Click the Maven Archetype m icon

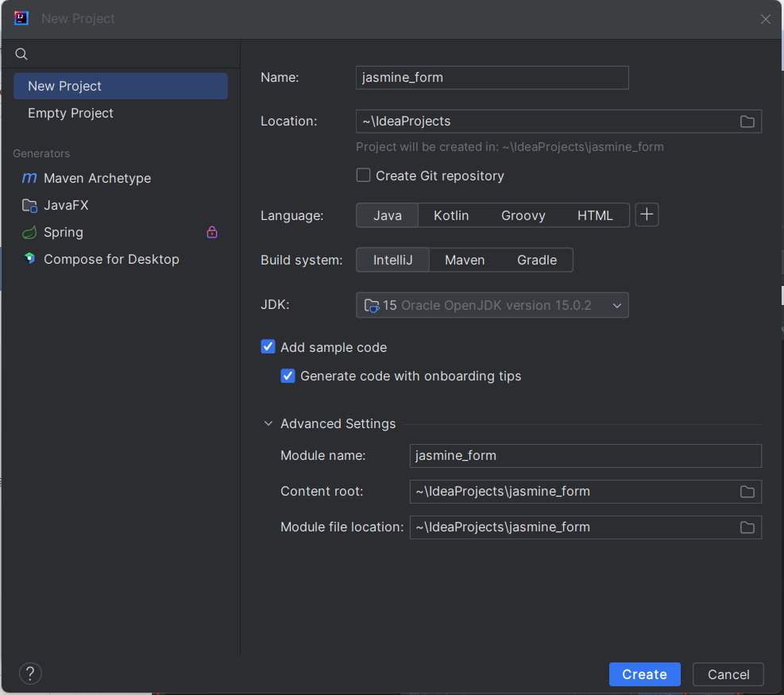(29, 178)
